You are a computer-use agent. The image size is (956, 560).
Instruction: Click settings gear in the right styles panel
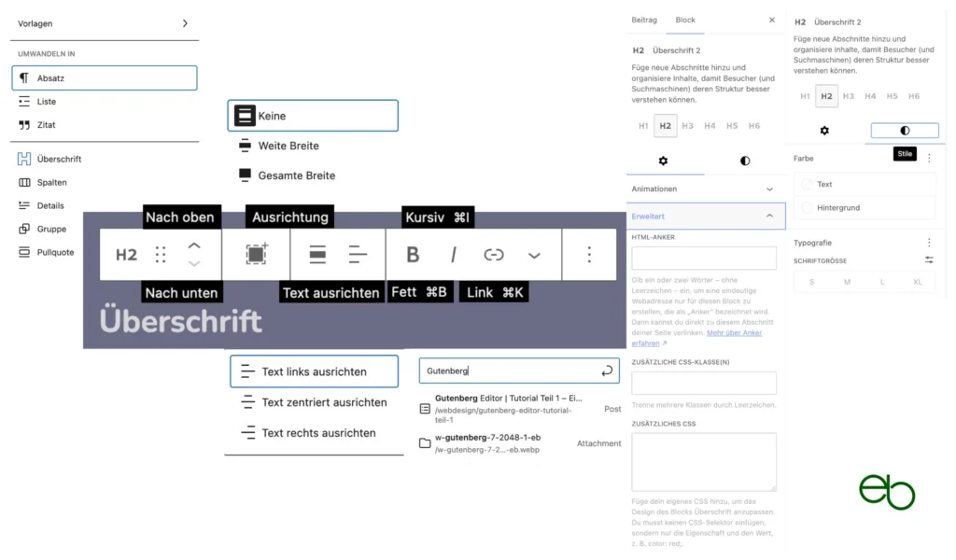[824, 131]
